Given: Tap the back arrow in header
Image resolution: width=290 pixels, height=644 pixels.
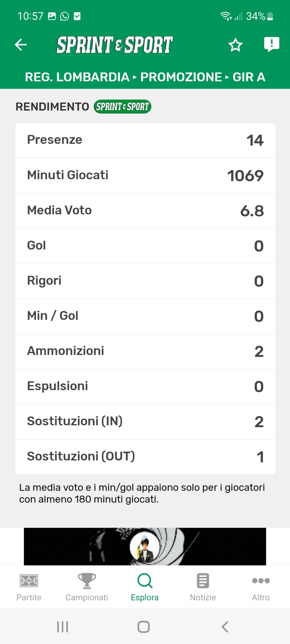Looking at the screenshot, I should (21, 45).
